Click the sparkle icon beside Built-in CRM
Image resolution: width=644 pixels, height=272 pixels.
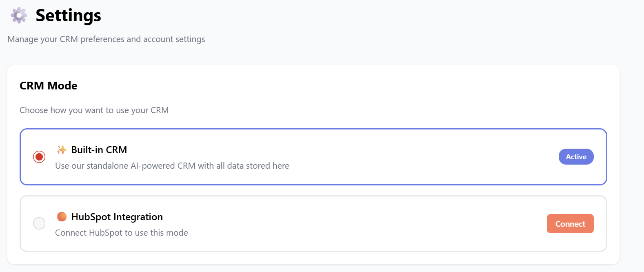62,150
